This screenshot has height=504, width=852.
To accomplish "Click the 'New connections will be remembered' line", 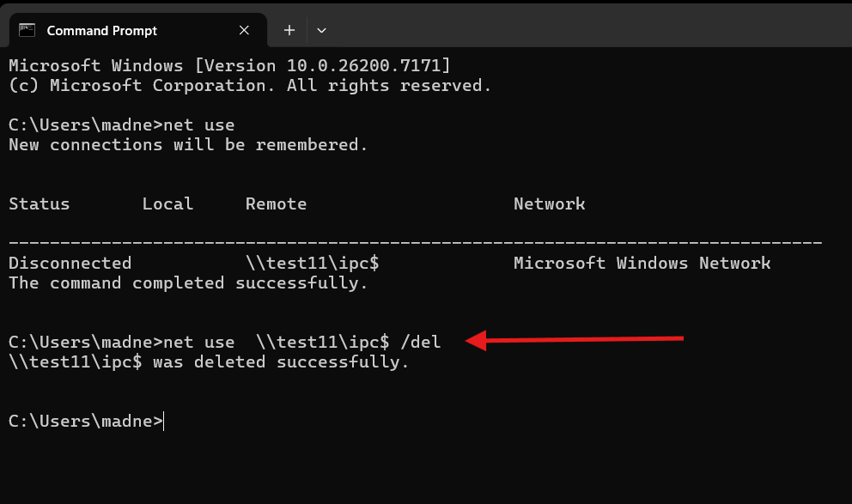I will [188, 145].
